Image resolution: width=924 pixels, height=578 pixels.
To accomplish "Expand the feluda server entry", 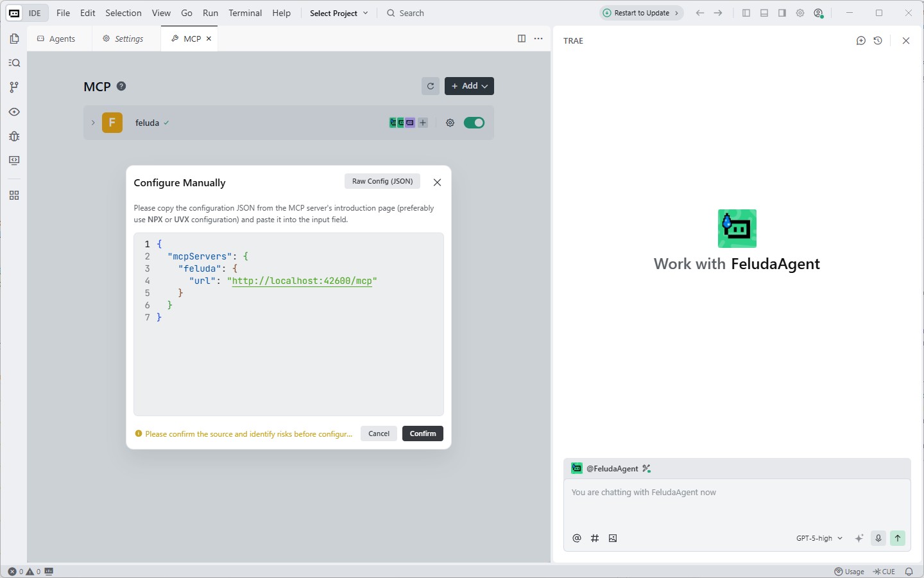I will 93,123.
